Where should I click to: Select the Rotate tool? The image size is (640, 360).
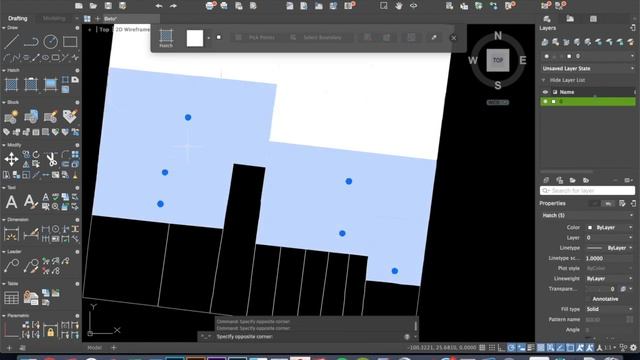point(36,154)
